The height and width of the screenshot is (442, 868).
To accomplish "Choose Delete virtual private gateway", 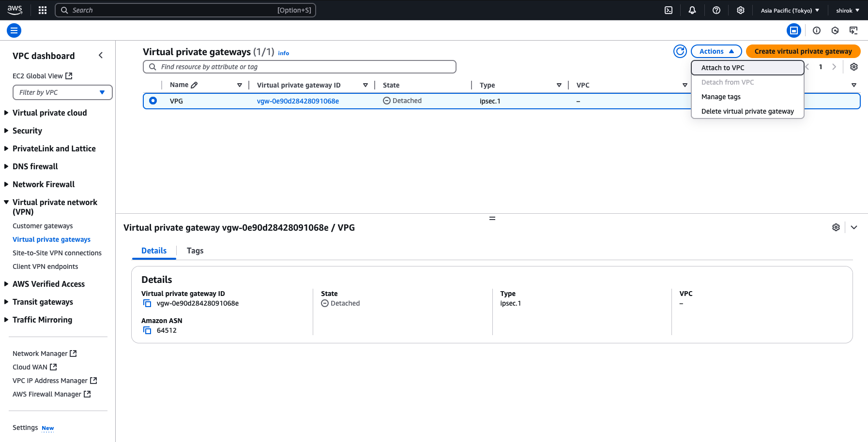I will tap(747, 111).
